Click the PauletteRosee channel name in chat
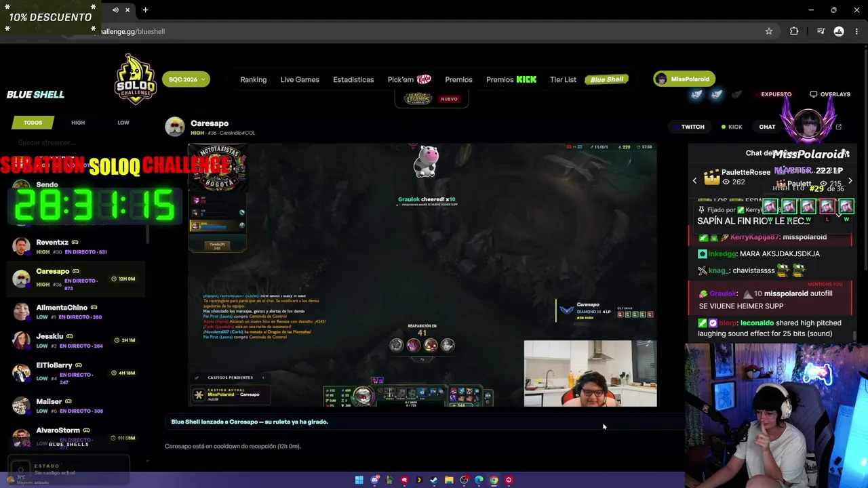The width and height of the screenshot is (868, 488). coord(746,172)
